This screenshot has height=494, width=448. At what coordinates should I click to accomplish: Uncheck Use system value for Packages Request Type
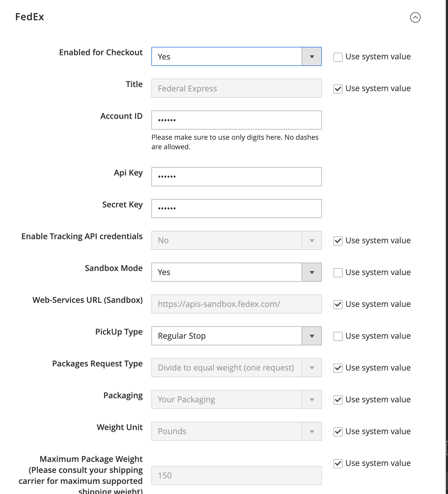[x=338, y=368]
